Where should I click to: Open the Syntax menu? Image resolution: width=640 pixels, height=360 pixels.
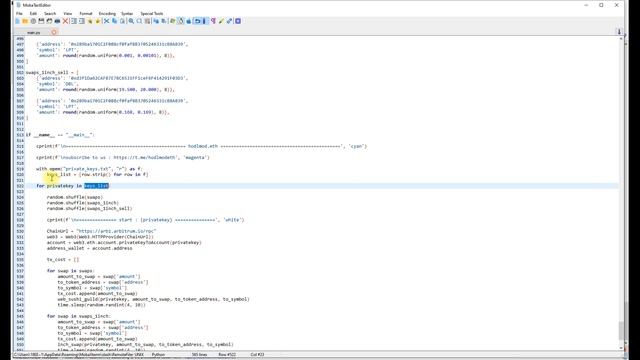pyautogui.click(x=127, y=13)
